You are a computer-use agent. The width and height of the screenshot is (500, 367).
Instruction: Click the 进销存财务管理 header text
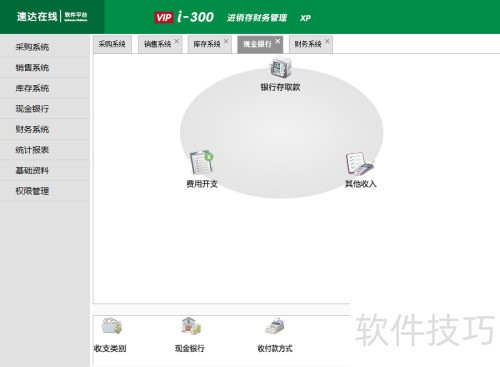[257, 18]
